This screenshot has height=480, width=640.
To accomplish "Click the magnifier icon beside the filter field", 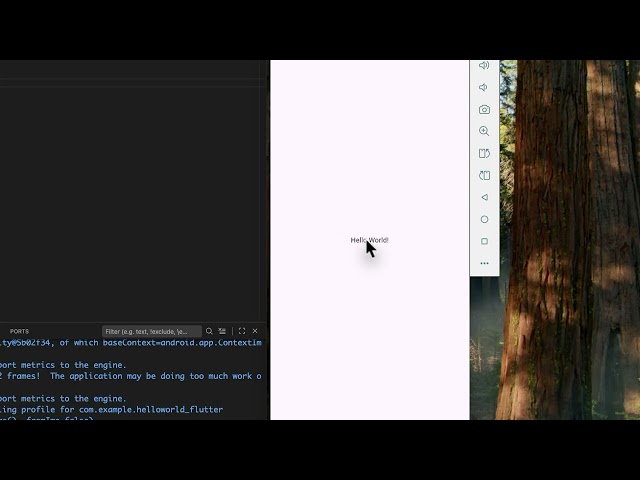I will pyautogui.click(x=209, y=331).
